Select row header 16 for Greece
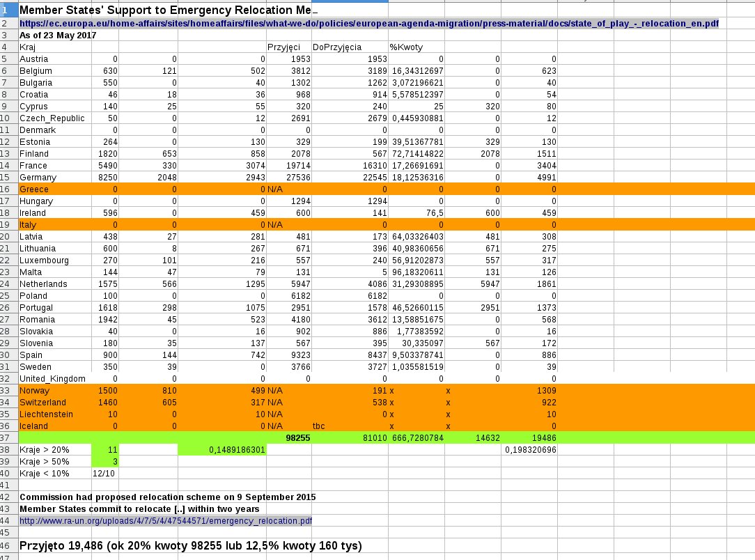This screenshot has width=755, height=560. [8, 189]
